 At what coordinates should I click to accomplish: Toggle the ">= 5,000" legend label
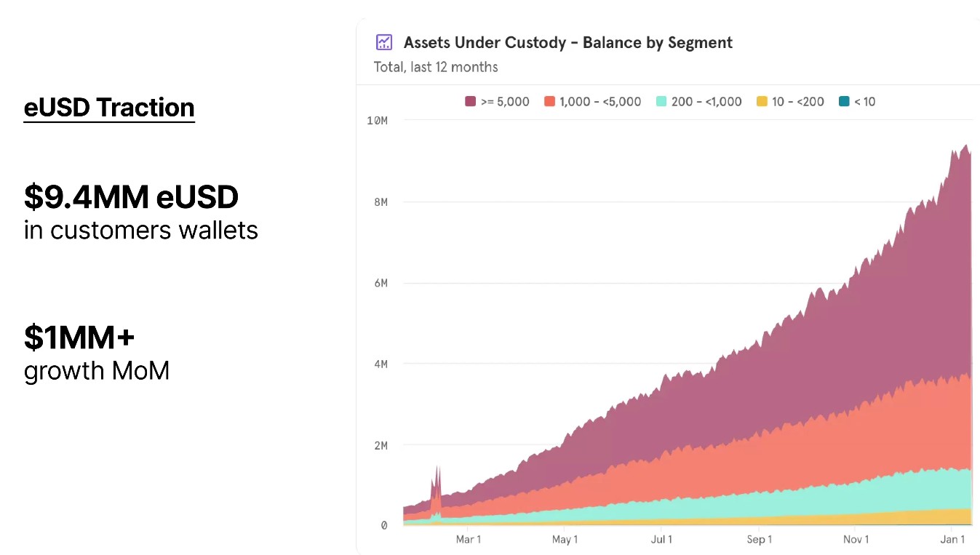pos(505,102)
